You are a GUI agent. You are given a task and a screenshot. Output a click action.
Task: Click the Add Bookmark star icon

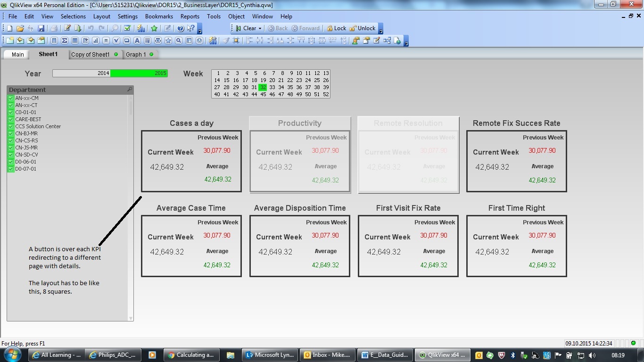pyautogui.click(x=154, y=28)
